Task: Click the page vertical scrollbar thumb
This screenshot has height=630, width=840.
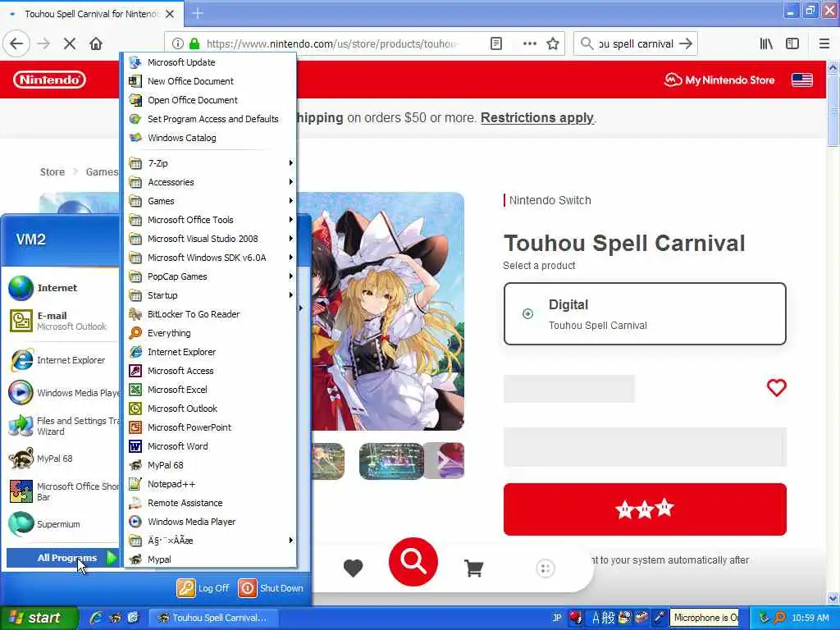Action: pyautogui.click(x=833, y=110)
